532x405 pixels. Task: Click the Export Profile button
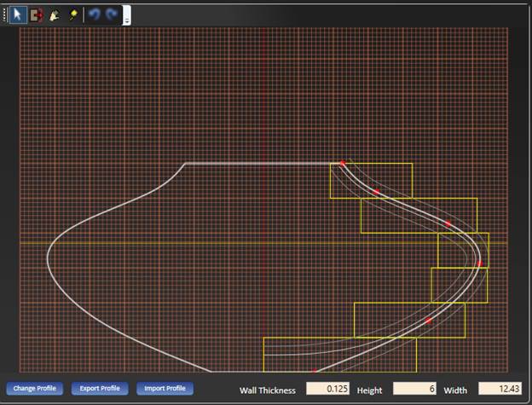pyautogui.click(x=99, y=389)
